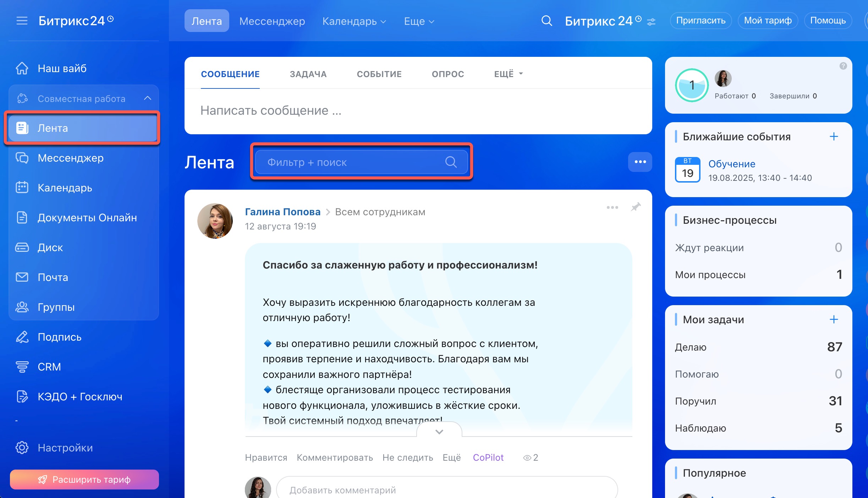868x498 pixels.
Task: Click Комментировать under the post
Action: 335,458
